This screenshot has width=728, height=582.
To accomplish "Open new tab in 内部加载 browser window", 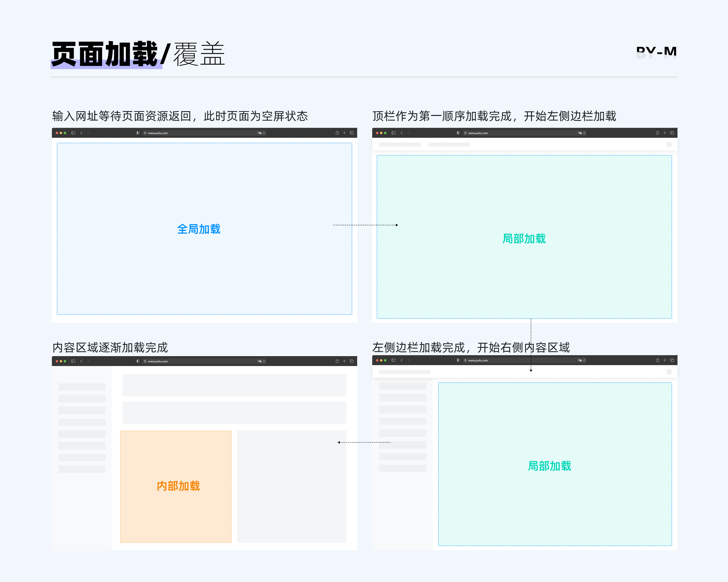I will 344,361.
